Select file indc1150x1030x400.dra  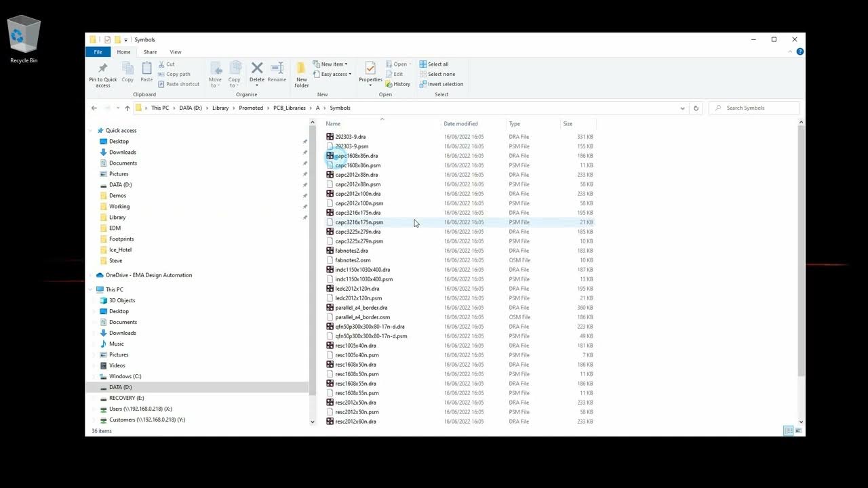[362, 270]
